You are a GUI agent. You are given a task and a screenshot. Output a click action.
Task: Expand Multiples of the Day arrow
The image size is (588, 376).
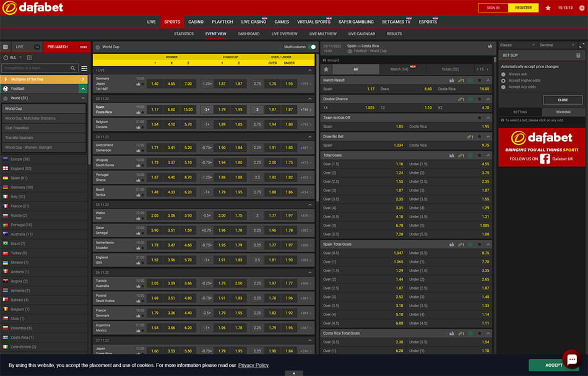[x=83, y=79]
